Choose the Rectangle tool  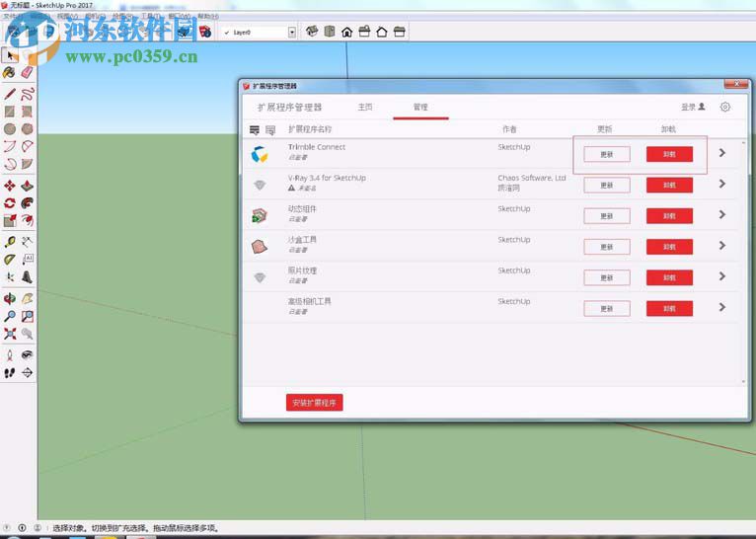point(10,112)
